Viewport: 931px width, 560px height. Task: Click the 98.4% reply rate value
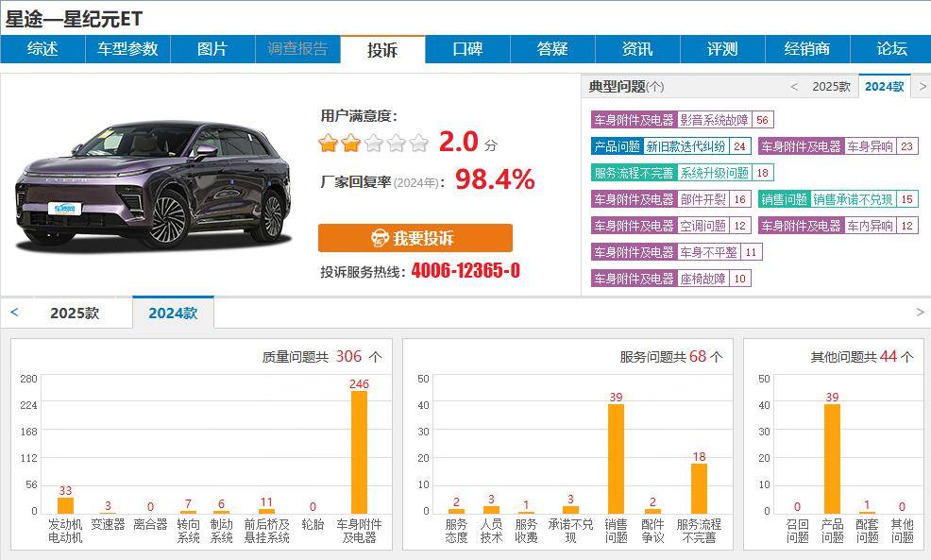495,179
